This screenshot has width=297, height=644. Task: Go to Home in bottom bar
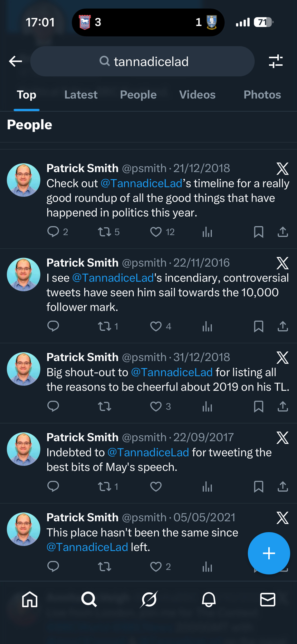(30, 600)
